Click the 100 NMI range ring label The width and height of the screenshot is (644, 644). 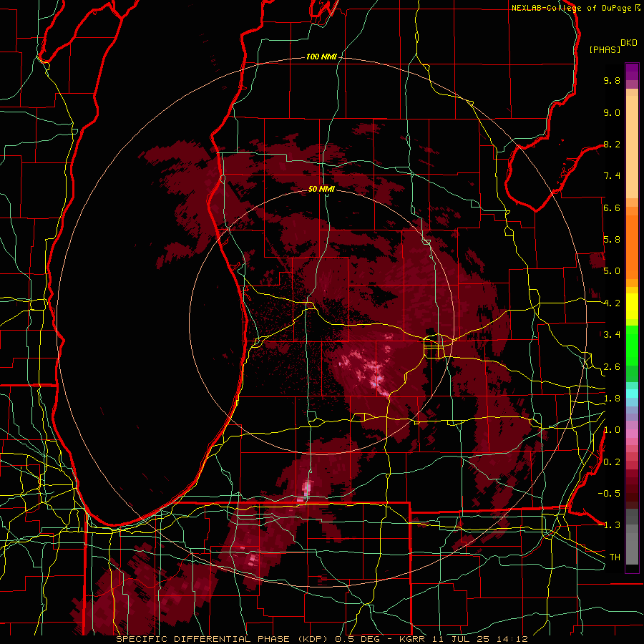[321, 57]
